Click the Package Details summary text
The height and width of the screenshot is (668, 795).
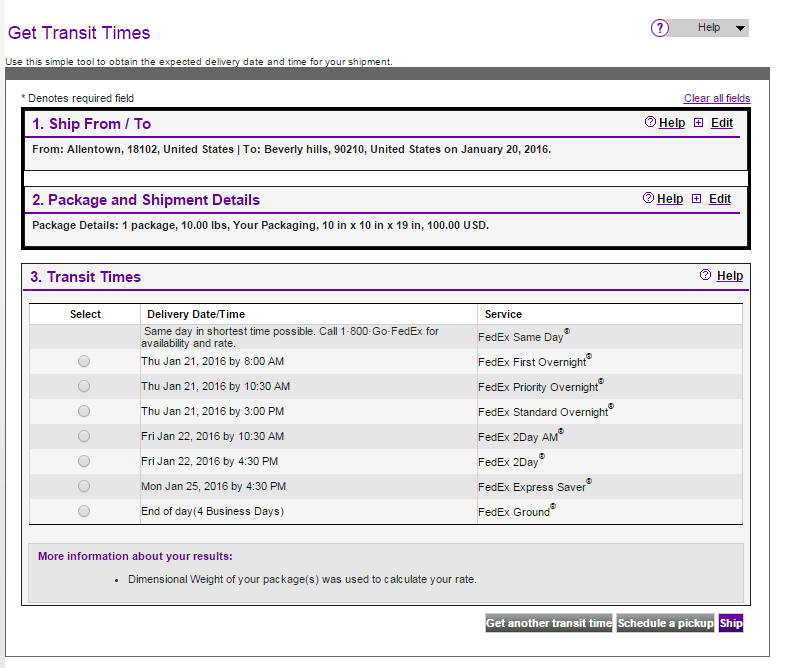(261, 226)
